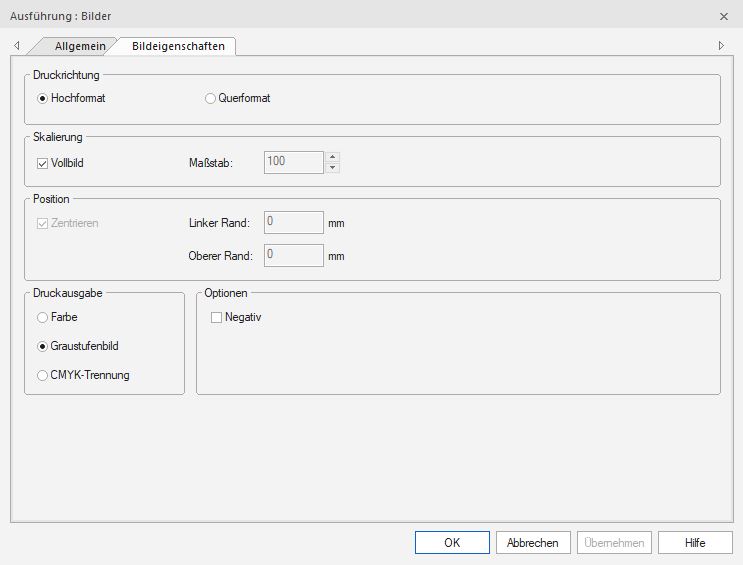Screen dimensions: 743x565
Task: Choose Graustufenbild output mode
Action: [42, 346]
